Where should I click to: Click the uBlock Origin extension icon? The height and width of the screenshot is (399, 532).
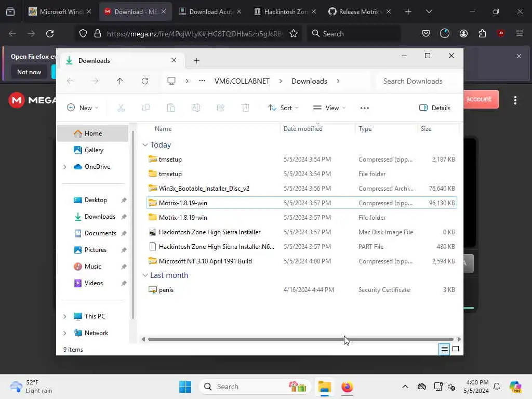[500, 33]
